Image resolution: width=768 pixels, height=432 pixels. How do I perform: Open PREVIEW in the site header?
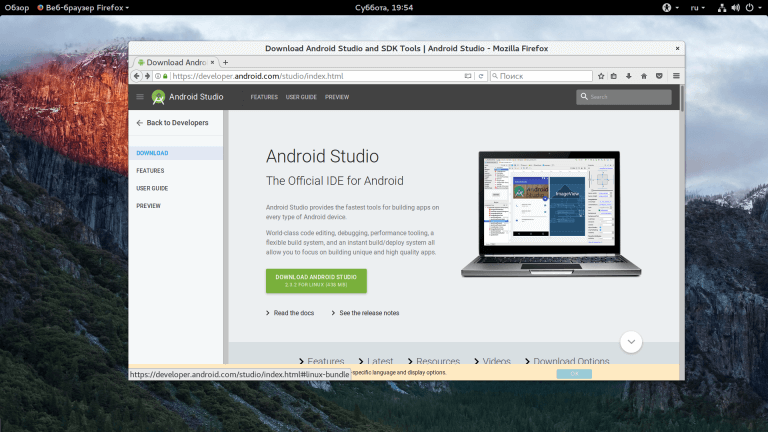(337, 97)
